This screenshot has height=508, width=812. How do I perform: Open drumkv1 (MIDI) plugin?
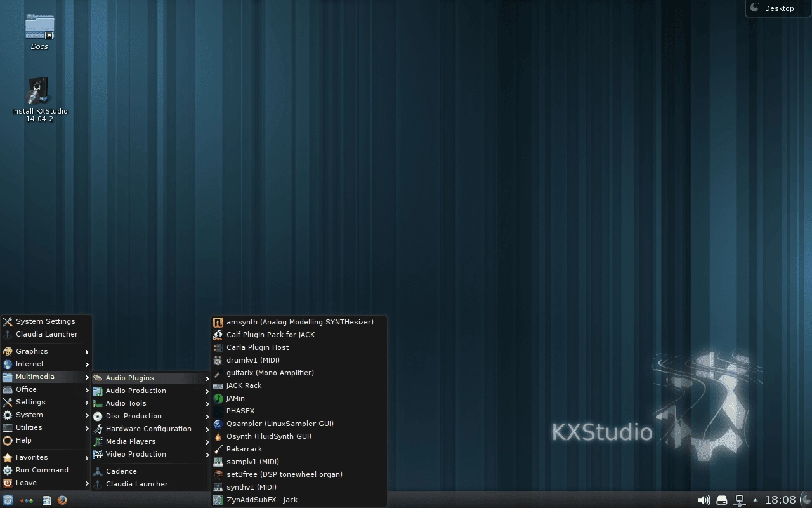tap(299, 360)
